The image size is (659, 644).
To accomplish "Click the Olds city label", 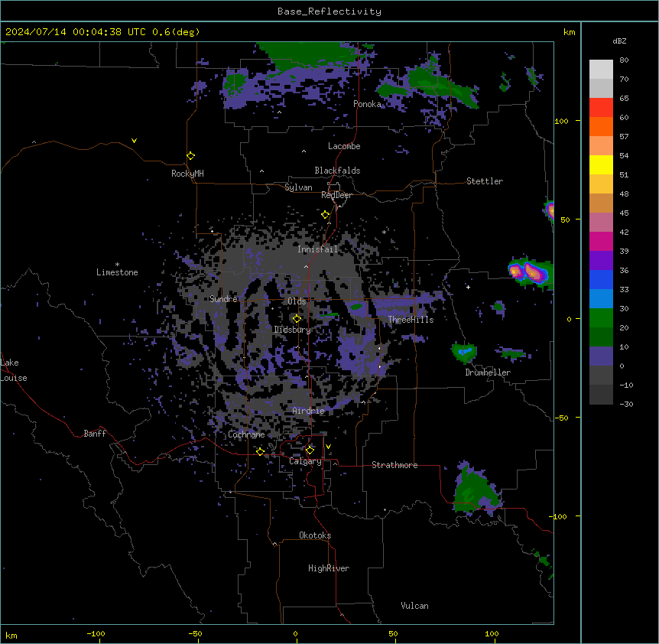I will (x=297, y=301).
